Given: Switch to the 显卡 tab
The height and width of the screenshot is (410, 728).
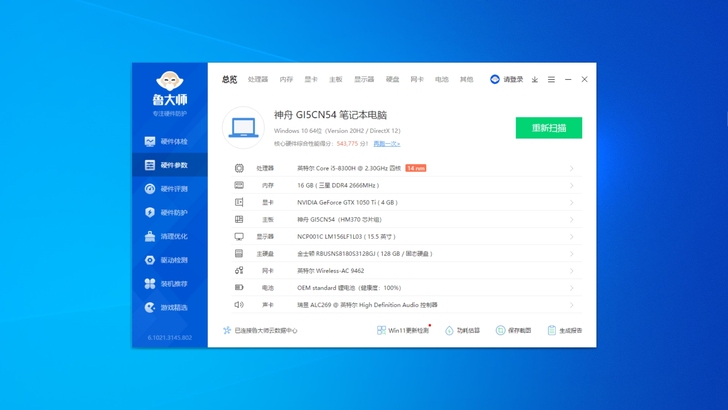Looking at the screenshot, I should click(311, 79).
